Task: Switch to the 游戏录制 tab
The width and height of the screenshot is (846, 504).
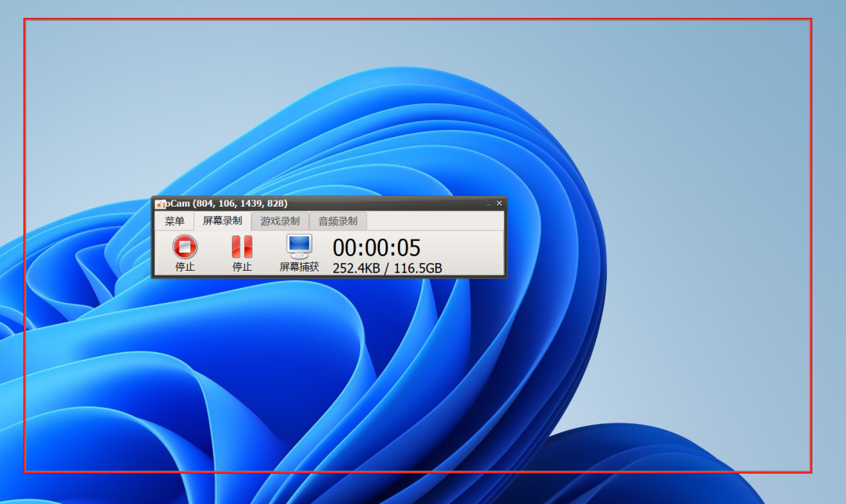Action: (x=280, y=221)
